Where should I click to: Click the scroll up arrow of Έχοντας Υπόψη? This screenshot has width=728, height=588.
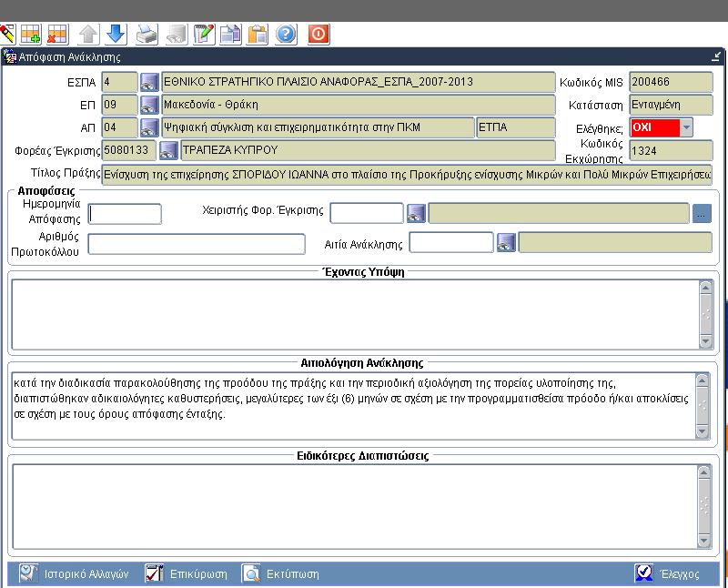click(706, 288)
